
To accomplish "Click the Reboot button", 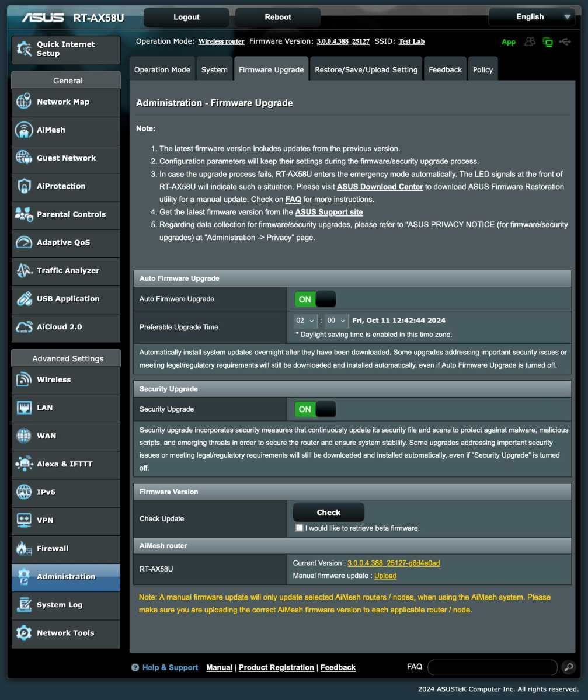I will coord(278,17).
